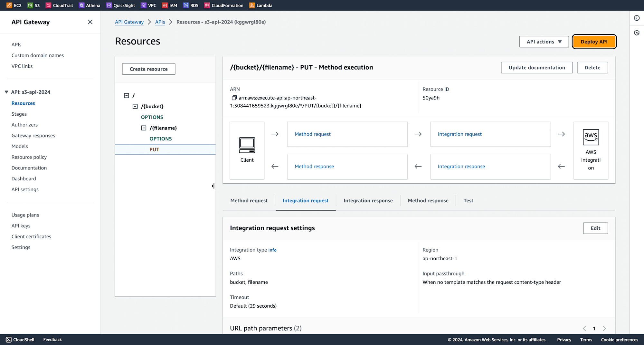
Task: Open Authorizers in the sidebar
Action: pos(24,125)
